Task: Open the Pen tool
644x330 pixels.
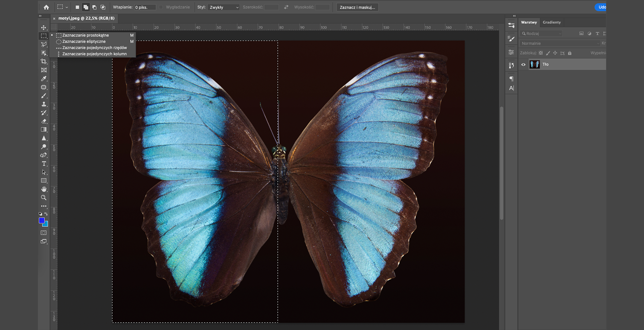Action: coord(44,155)
